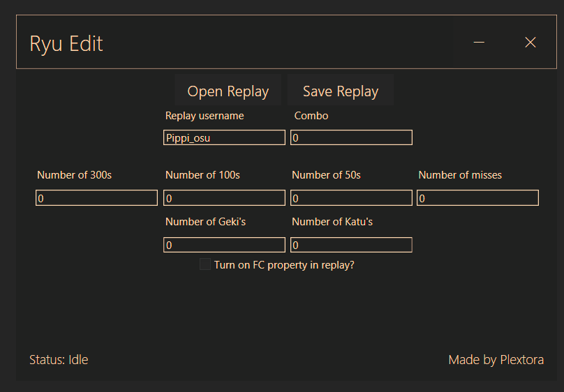Click the Ryu Edit title text
Image resolution: width=564 pixels, height=392 pixels.
tap(66, 44)
